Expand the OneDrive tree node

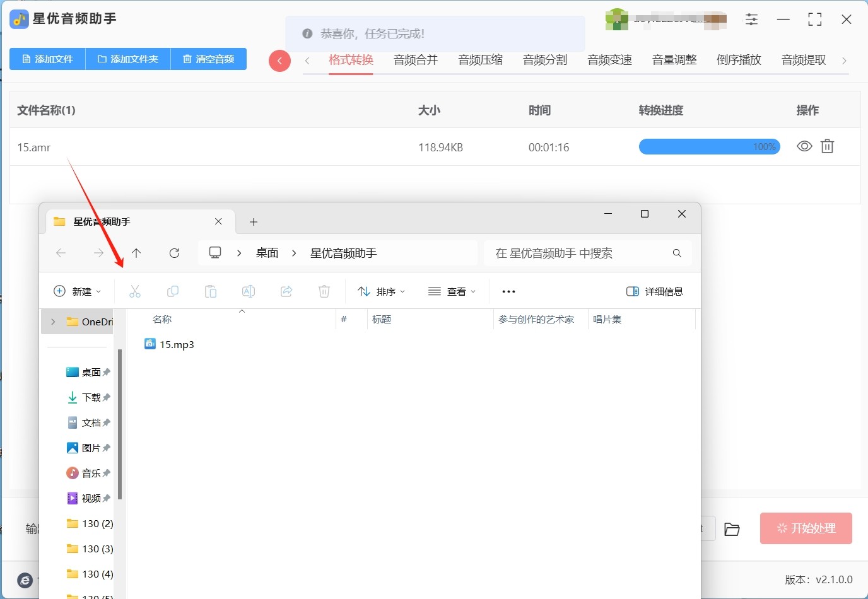[x=53, y=322]
